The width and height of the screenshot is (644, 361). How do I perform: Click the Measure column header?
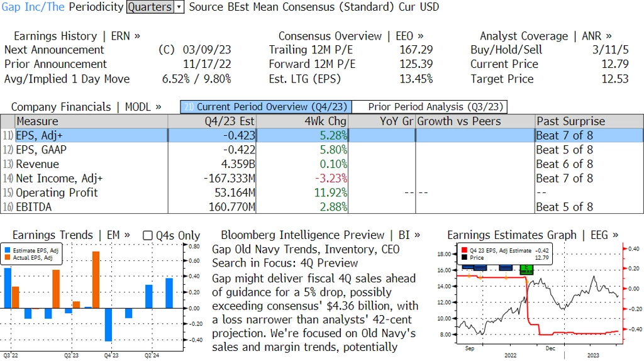91,121
